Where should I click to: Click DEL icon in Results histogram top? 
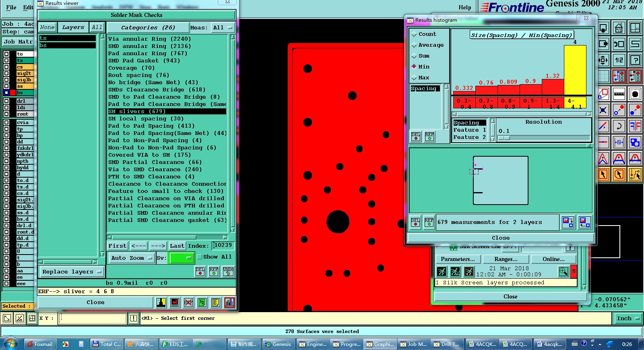(416, 137)
